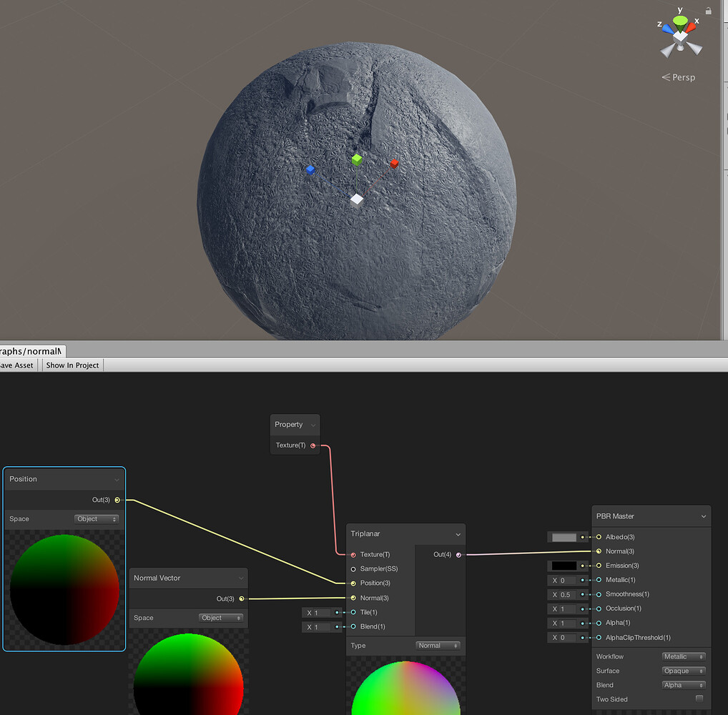Click the Emission black color swatch

click(564, 566)
